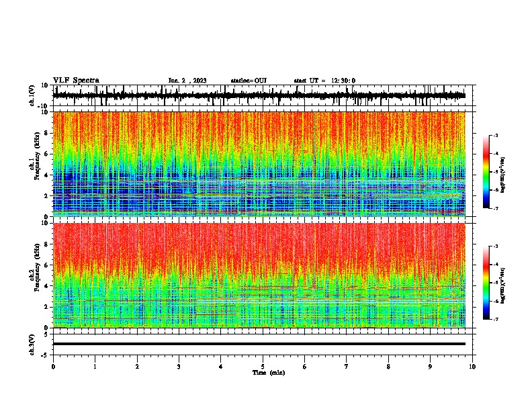This screenshot has height=411, width=532.
Task: Click inside the ch.2 spectrogram panel
Action: tap(259, 275)
